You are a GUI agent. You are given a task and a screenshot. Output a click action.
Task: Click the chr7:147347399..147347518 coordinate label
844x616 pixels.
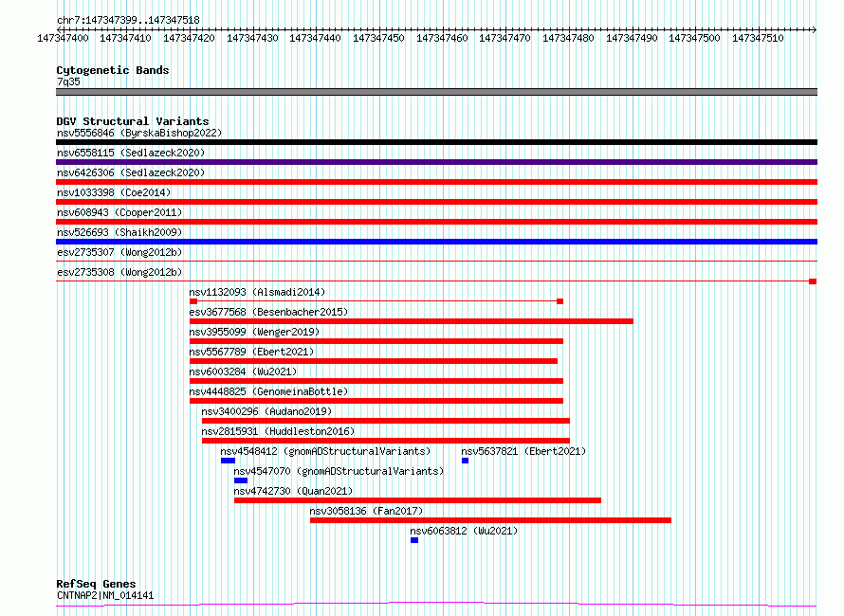point(128,21)
